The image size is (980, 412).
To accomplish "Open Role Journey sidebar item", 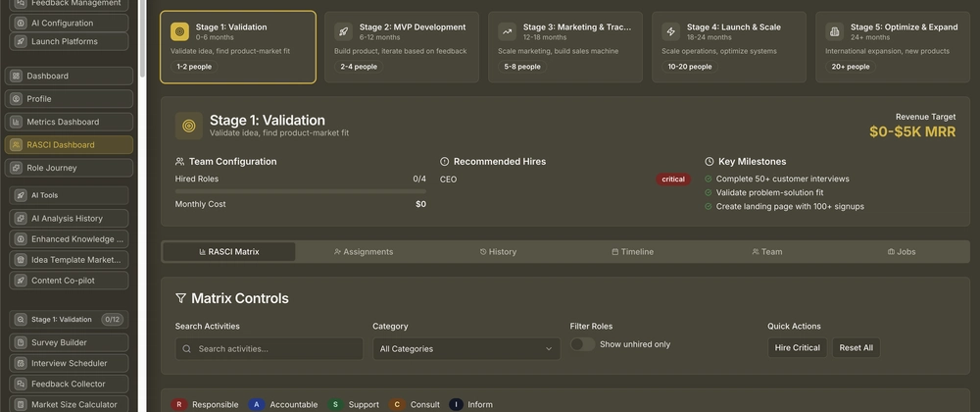I will [69, 168].
